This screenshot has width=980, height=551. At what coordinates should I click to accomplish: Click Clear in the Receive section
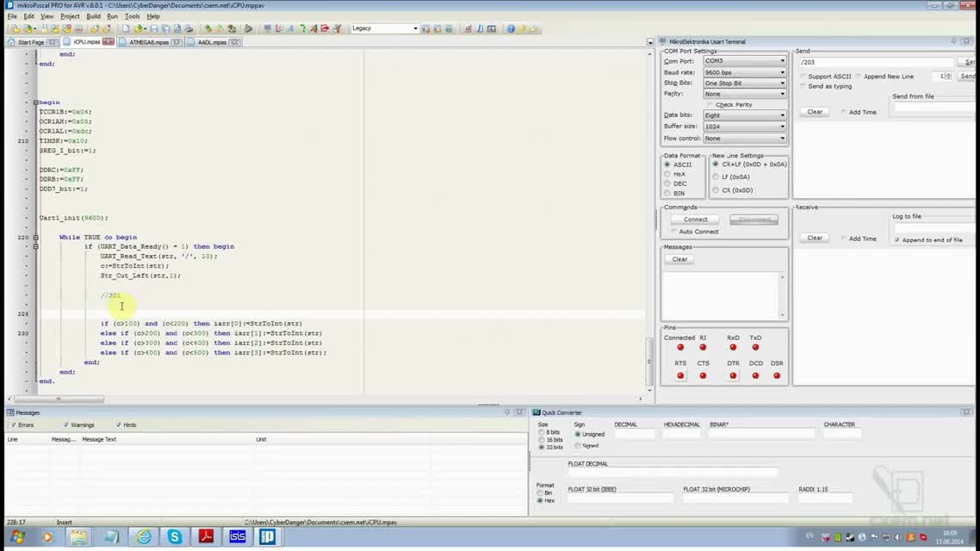point(815,238)
